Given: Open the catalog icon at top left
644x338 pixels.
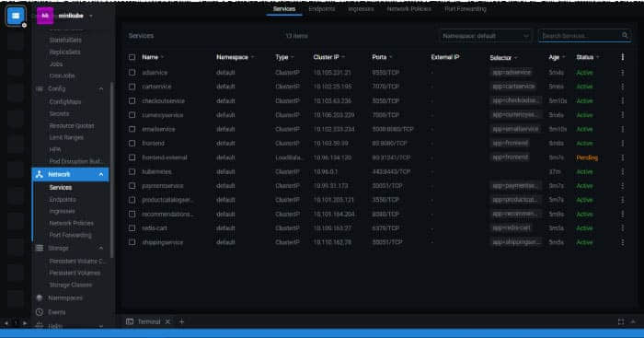Looking at the screenshot, I should (x=16, y=16).
